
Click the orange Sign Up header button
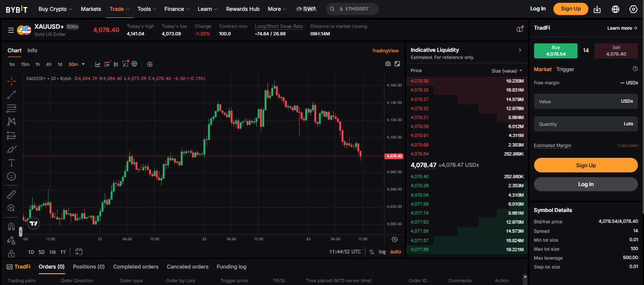[x=570, y=8]
